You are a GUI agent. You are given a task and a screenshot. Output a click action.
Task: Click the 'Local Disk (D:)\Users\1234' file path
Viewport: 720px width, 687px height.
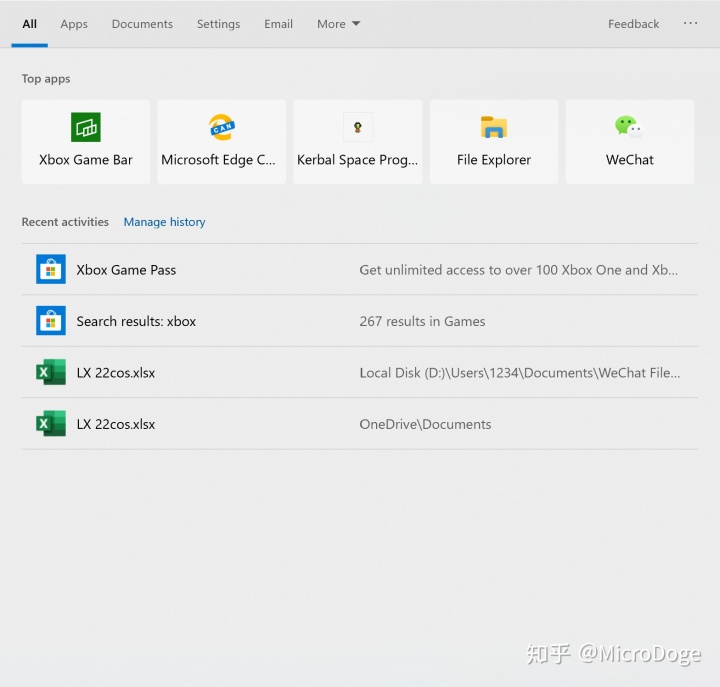tap(519, 372)
